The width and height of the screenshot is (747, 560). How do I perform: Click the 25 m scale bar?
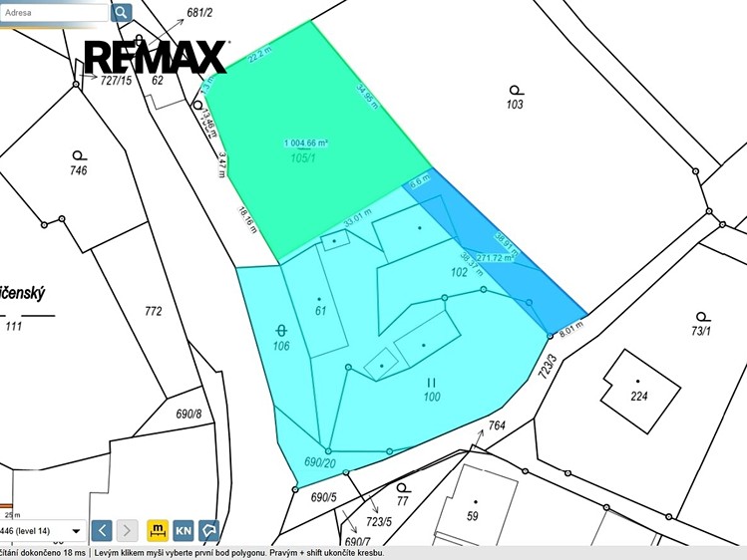click(7, 506)
